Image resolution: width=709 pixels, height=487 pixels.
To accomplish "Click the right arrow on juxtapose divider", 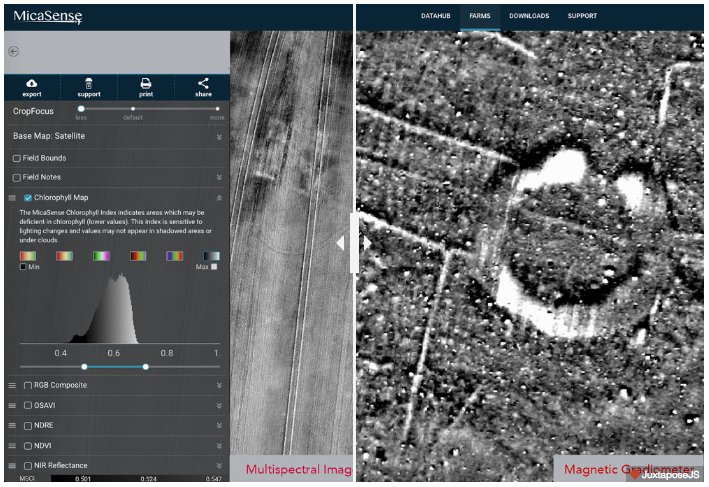I will pyautogui.click(x=368, y=243).
